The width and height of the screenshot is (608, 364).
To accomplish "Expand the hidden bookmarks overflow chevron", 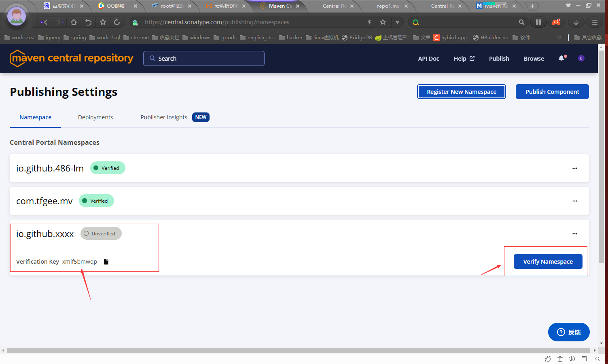I will pos(559,37).
